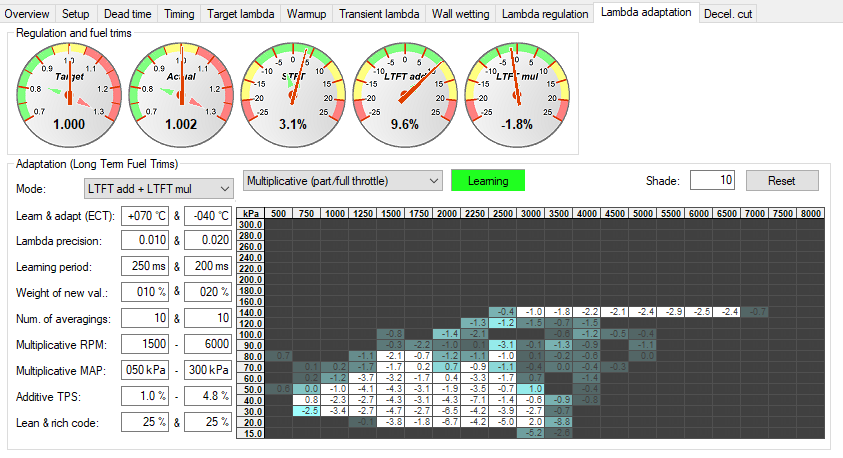The image size is (843, 458).
Task: Click Learning period 250 ms field
Action: [145, 266]
